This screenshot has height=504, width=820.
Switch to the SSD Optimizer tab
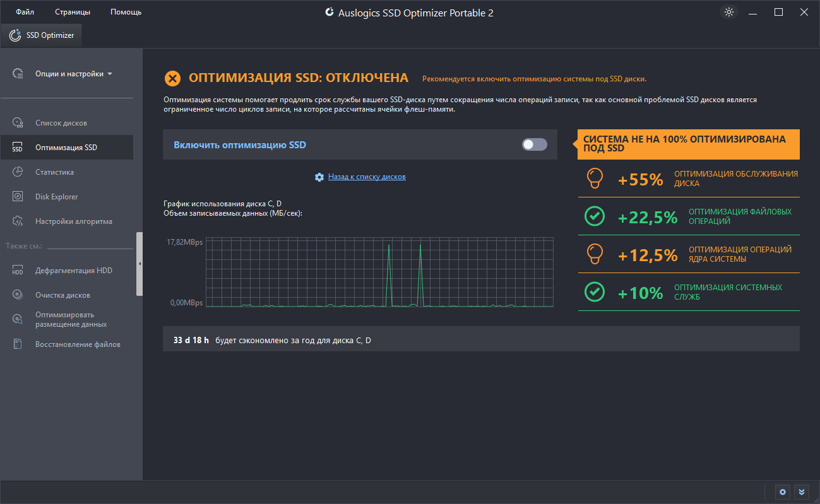click(42, 35)
